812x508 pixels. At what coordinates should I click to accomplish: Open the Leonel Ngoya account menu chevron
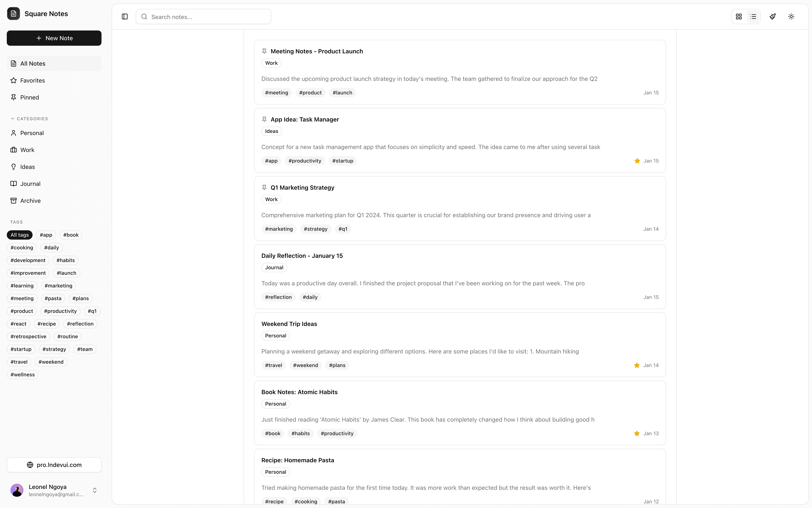(x=95, y=490)
